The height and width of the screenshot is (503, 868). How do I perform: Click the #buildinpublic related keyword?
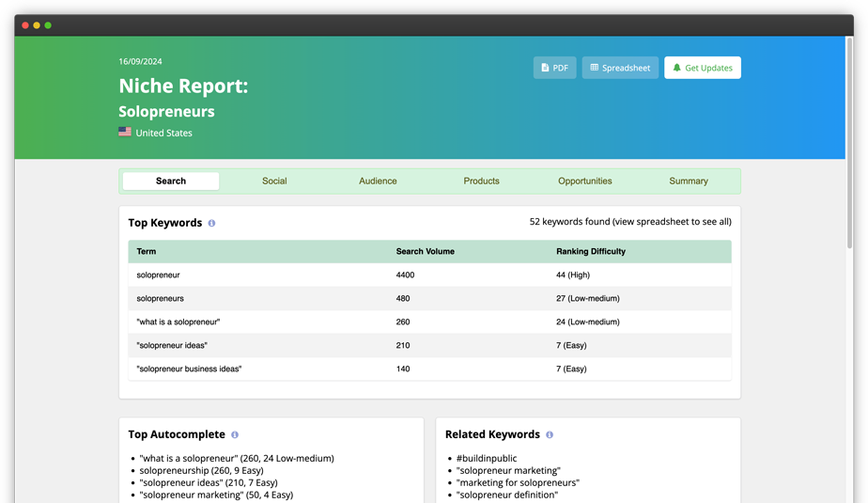[x=487, y=458]
